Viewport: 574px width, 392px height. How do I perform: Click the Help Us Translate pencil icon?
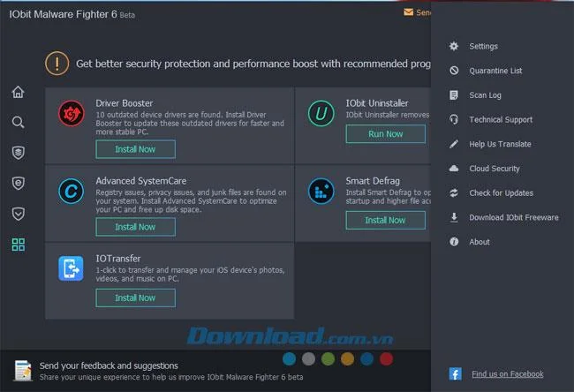(454, 144)
